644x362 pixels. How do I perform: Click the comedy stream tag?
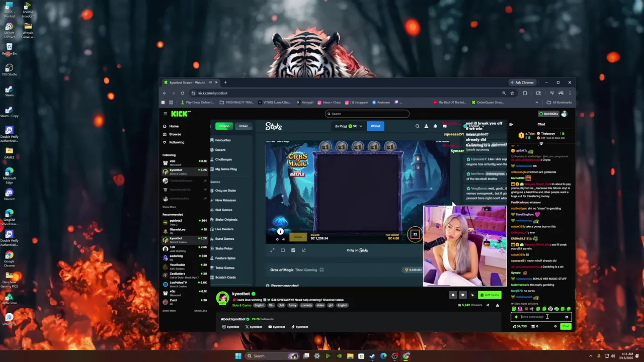click(306, 305)
